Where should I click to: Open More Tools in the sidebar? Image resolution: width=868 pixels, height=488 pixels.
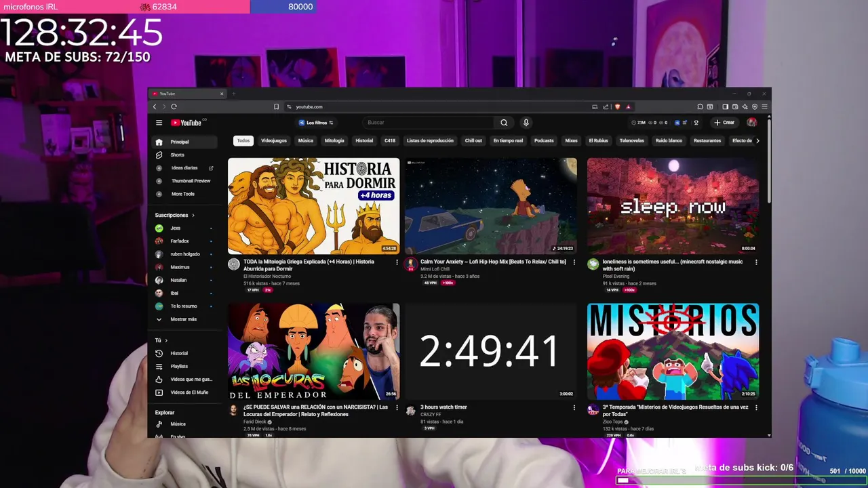pyautogui.click(x=185, y=194)
